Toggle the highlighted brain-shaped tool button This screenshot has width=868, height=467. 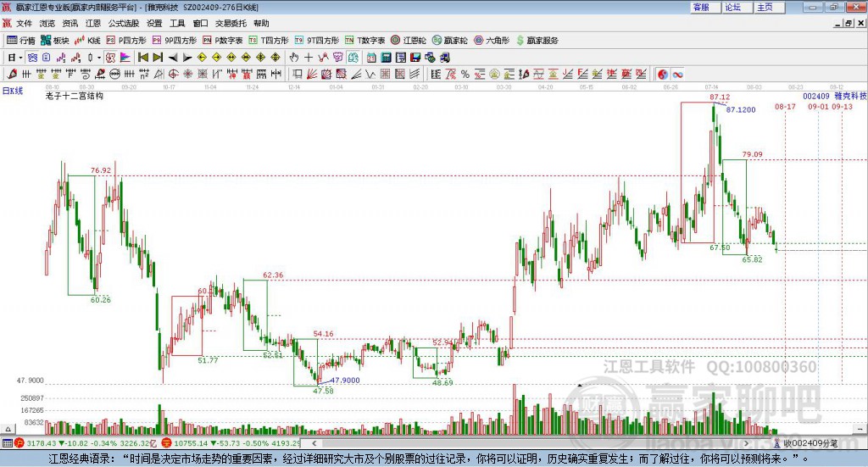[x=353, y=58]
